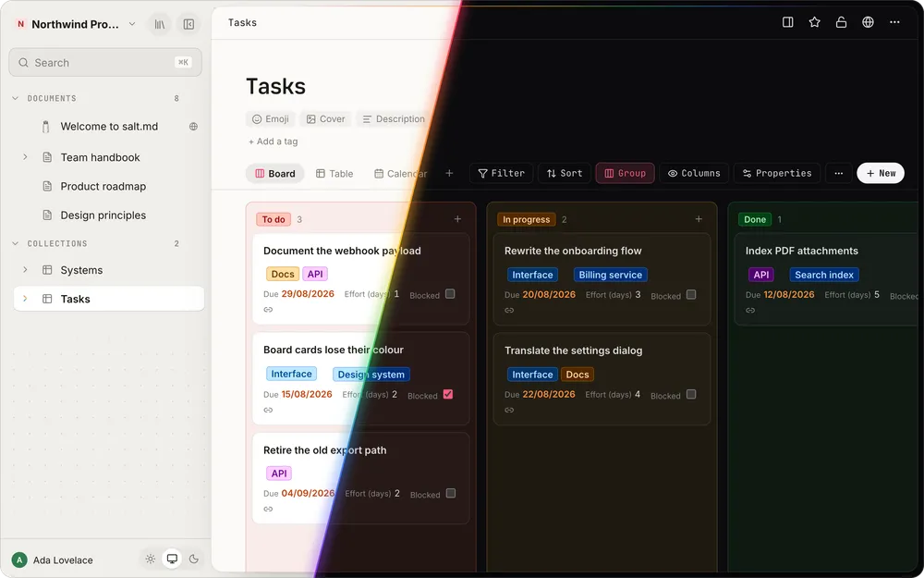Image resolution: width=924 pixels, height=578 pixels.
Task: Collapse the Collections section
Action: (16, 243)
